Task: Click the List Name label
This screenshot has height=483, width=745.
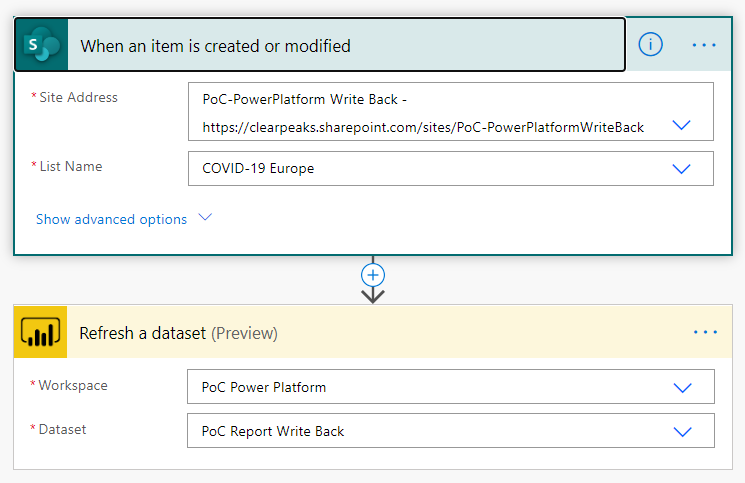Action: [x=71, y=166]
